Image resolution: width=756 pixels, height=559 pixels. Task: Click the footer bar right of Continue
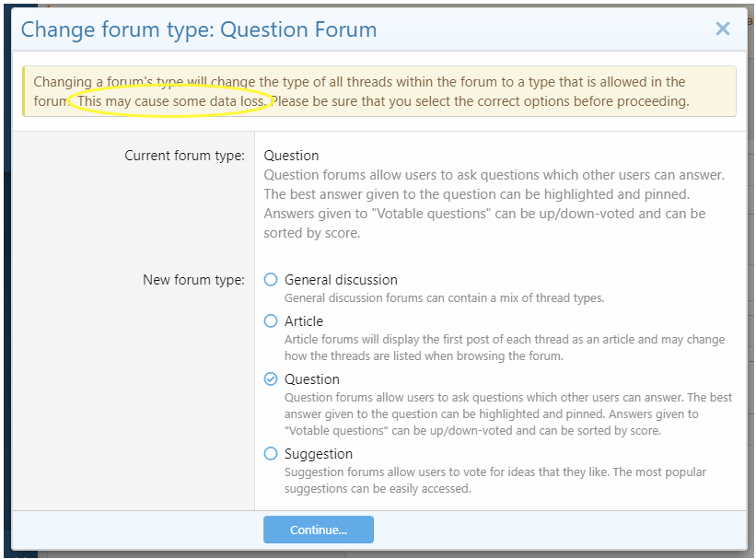[x=552, y=530]
